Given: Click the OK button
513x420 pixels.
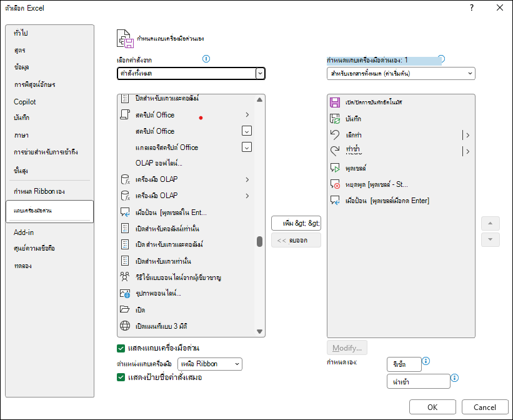Looking at the screenshot, I should (432, 407).
